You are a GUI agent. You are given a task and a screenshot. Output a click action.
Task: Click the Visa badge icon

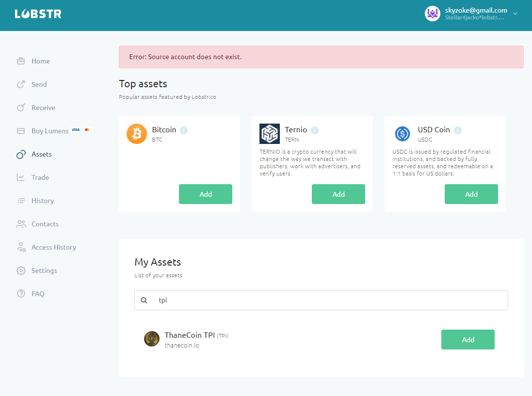tap(76, 129)
